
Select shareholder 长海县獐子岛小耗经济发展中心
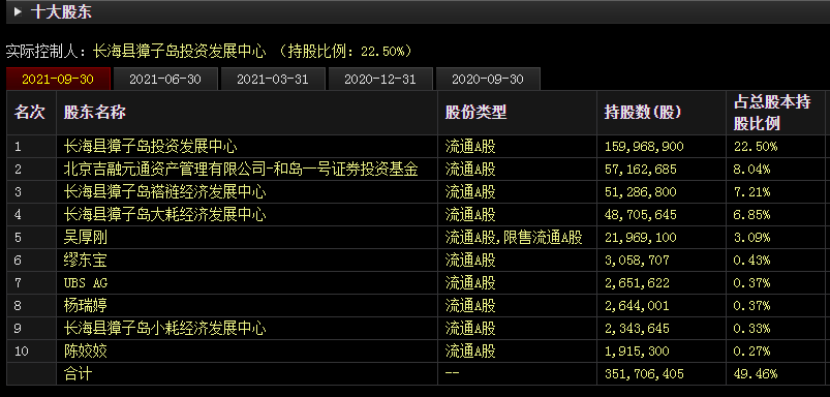coord(165,329)
